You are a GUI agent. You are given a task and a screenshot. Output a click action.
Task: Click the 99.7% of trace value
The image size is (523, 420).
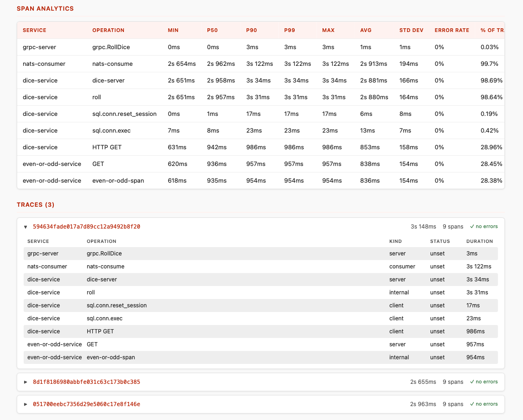coord(489,64)
